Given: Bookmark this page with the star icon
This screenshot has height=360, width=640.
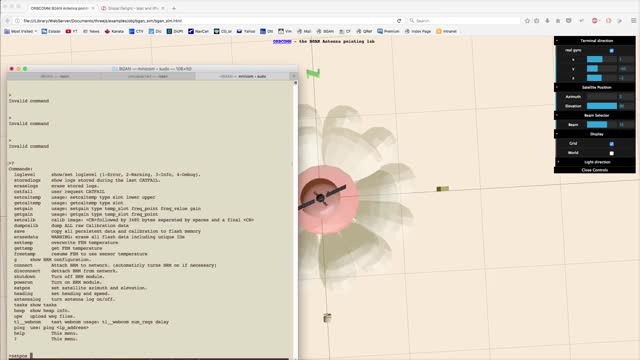Looking at the screenshot, I should click(x=527, y=21).
